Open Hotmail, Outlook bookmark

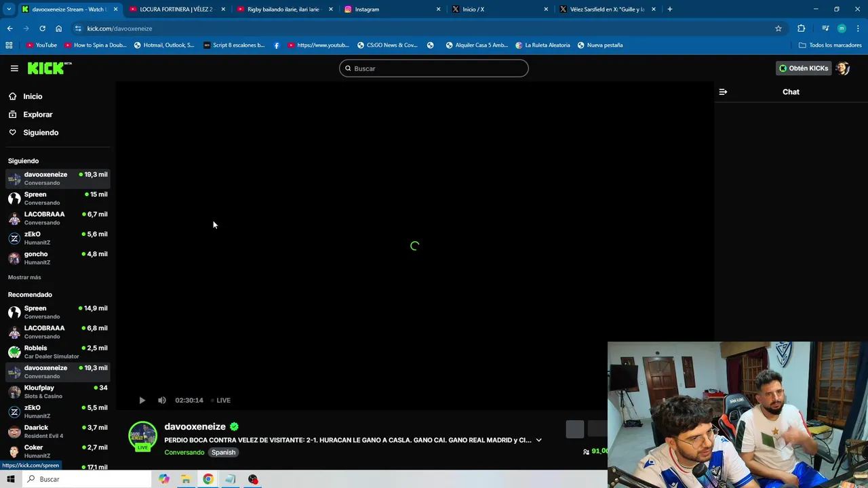coord(164,45)
